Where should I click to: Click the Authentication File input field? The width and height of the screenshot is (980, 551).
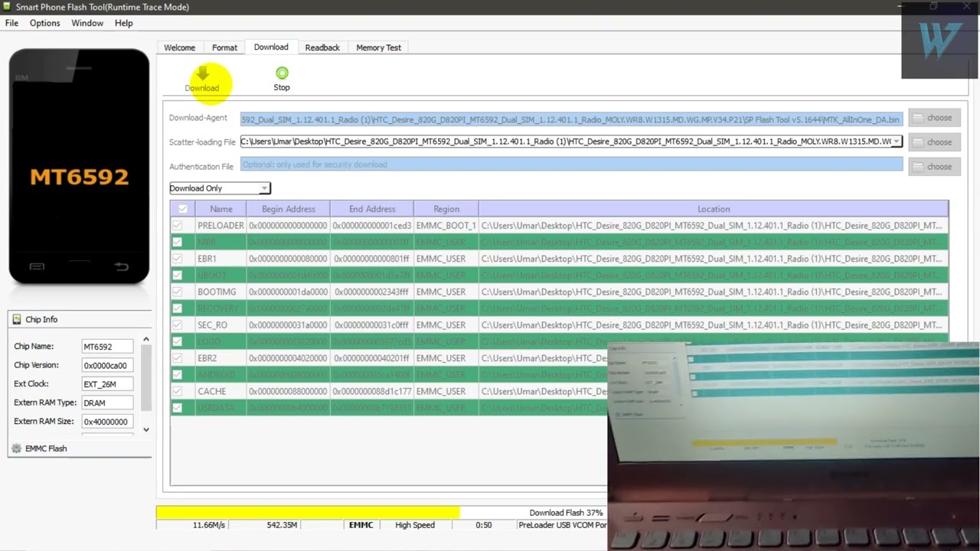point(571,165)
